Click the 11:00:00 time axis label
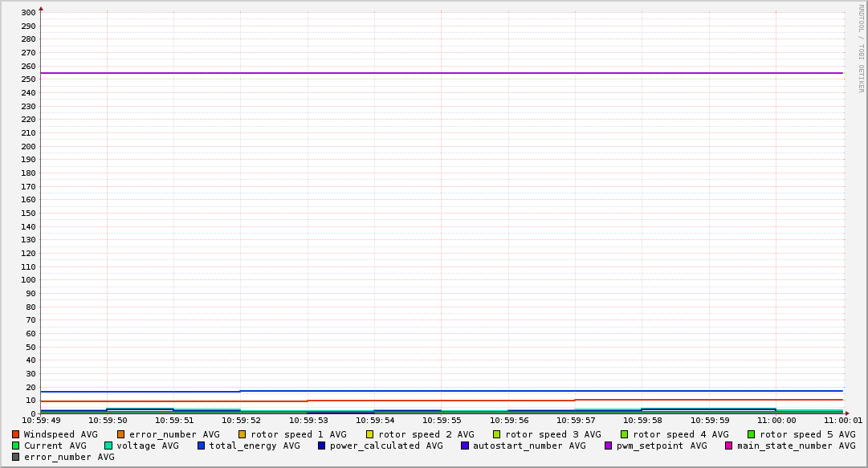This screenshot has width=868, height=468. tap(776, 421)
